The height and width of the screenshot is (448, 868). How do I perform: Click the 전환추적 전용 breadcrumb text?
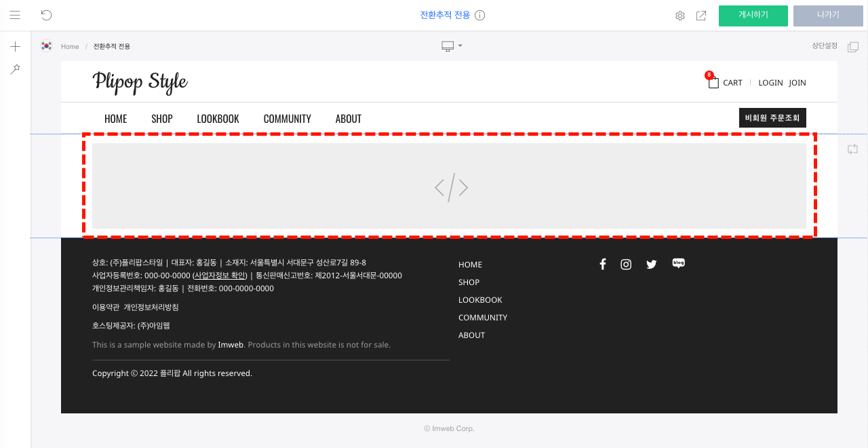(x=112, y=47)
